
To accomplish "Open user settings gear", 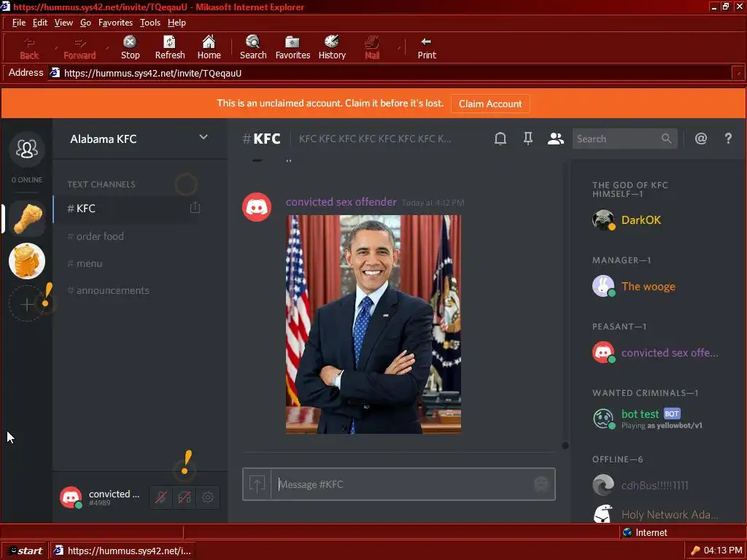I will (208, 497).
